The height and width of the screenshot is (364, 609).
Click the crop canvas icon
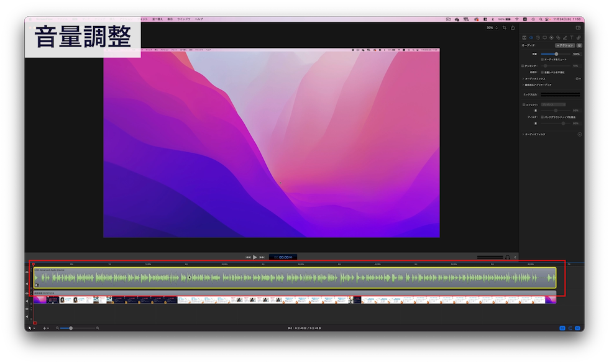pos(504,27)
